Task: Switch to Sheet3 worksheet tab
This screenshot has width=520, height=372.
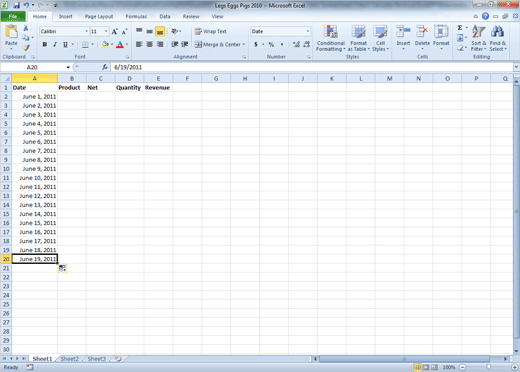Action: point(96,359)
